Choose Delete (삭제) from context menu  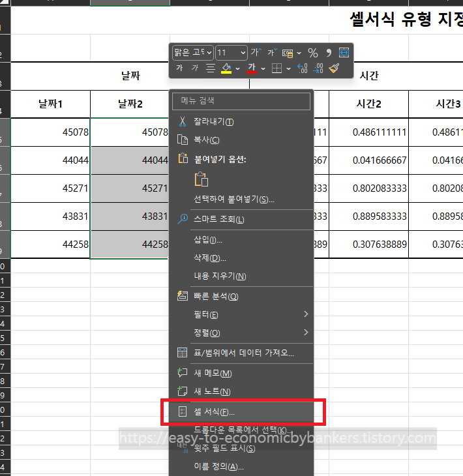[x=241, y=258]
